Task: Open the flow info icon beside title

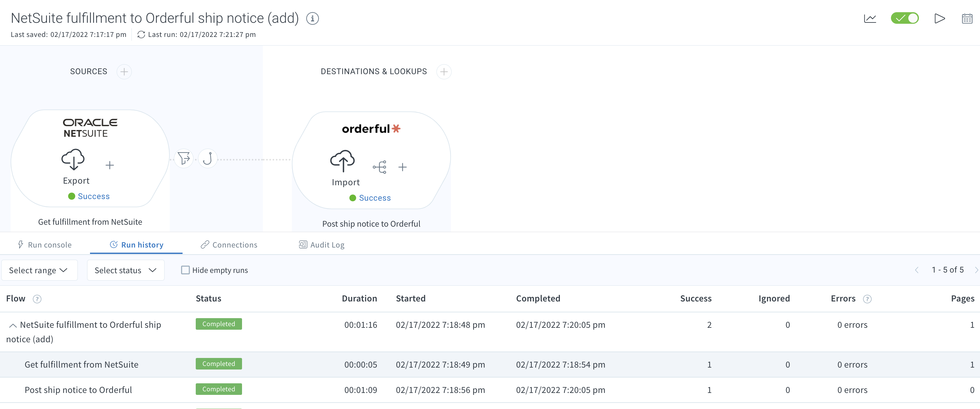Action: click(312, 18)
